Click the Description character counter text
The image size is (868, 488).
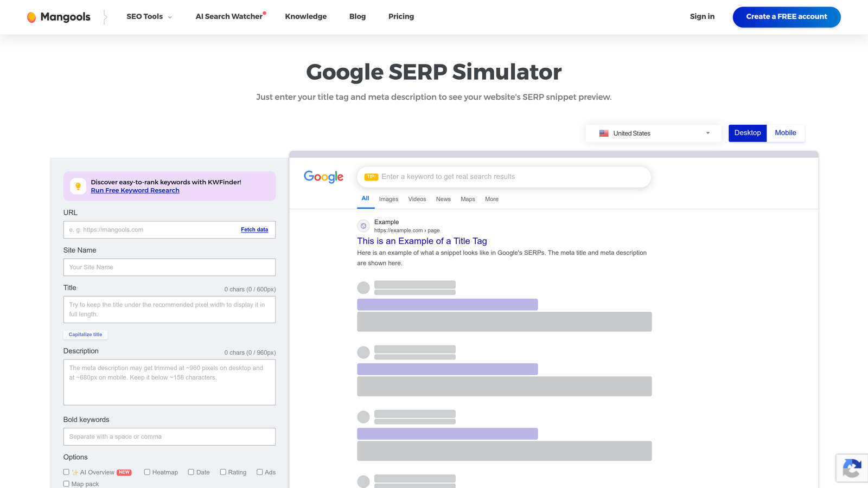(x=250, y=353)
